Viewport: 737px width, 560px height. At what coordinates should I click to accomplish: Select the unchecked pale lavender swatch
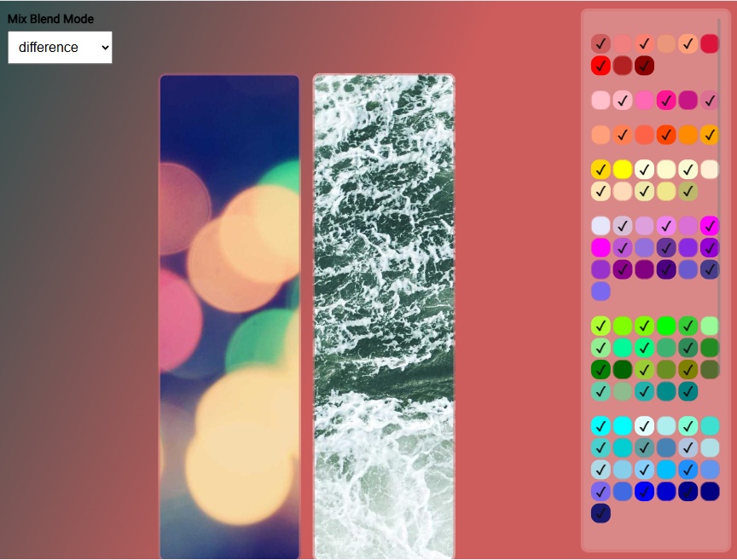pyautogui.click(x=601, y=226)
